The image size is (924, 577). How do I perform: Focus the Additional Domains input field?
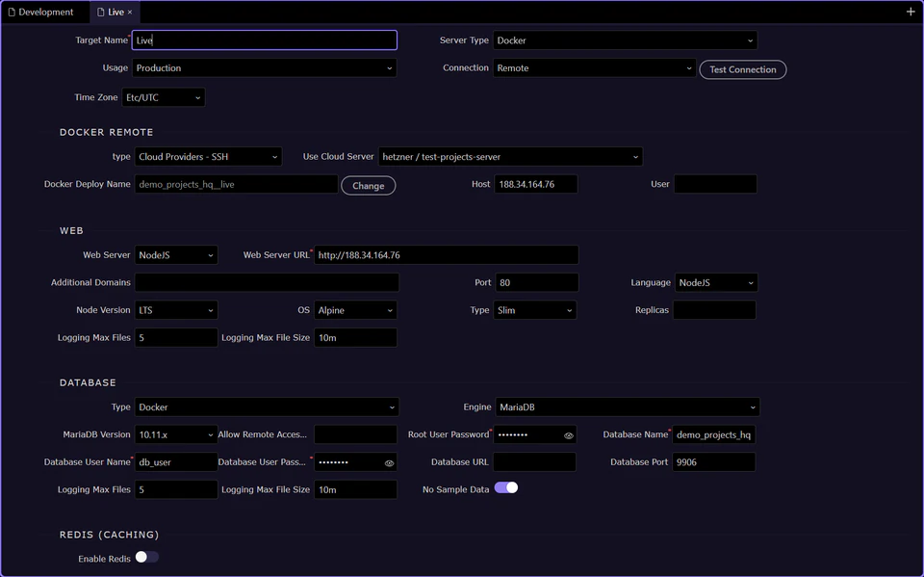[267, 282]
